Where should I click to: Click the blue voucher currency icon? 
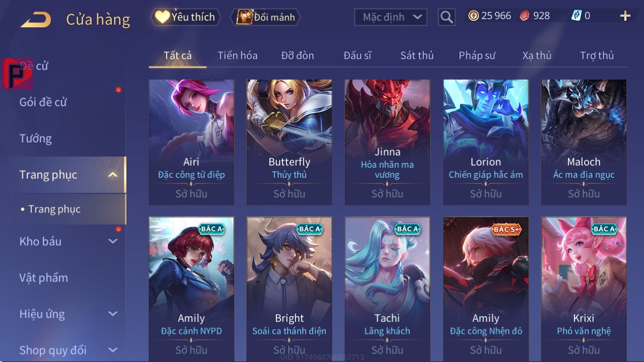click(x=576, y=16)
